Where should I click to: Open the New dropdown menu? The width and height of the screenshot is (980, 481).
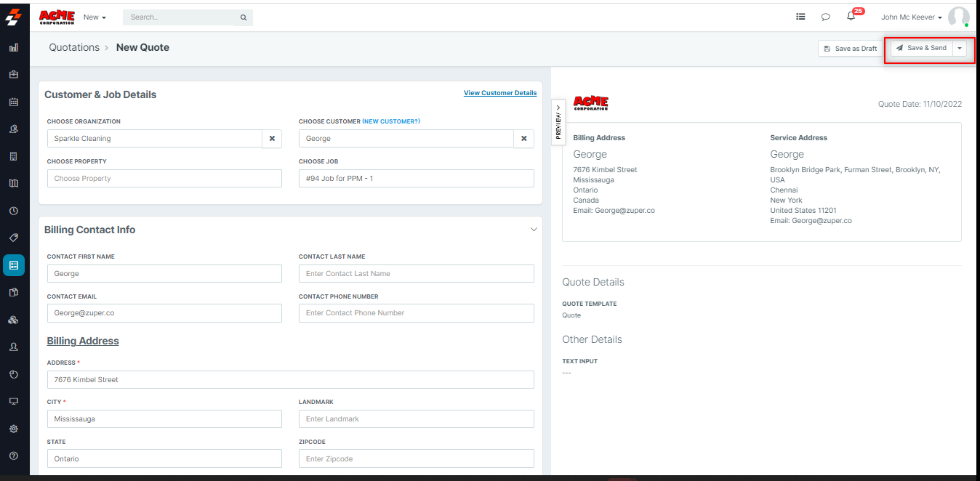pos(95,17)
